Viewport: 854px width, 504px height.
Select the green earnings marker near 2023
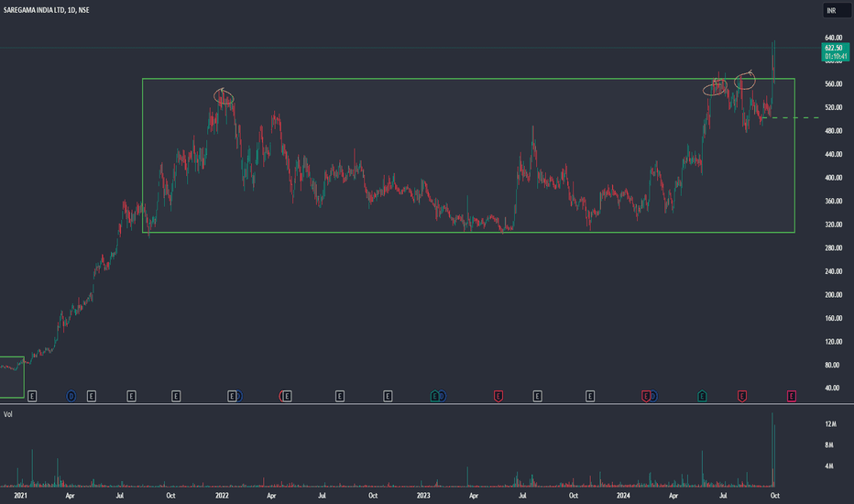pos(434,396)
